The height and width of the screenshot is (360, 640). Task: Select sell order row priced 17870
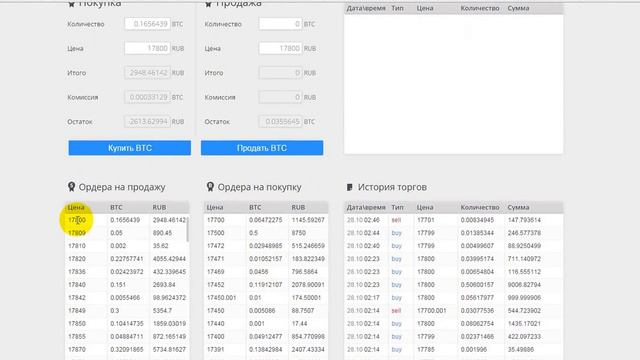127,350
